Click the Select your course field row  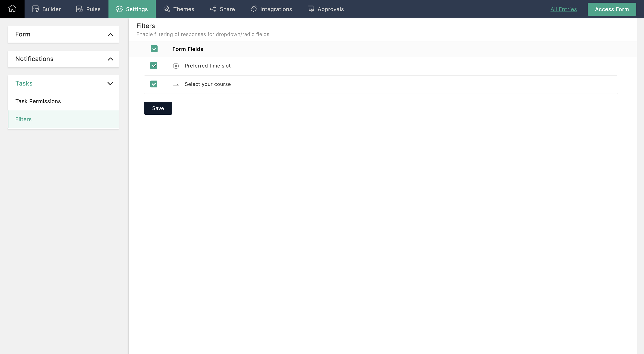(208, 84)
